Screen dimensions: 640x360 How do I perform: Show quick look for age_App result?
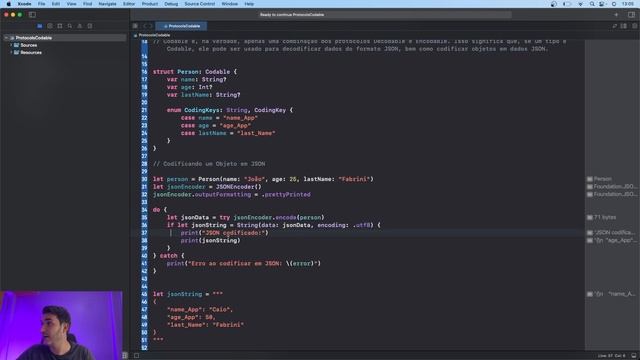click(590, 240)
